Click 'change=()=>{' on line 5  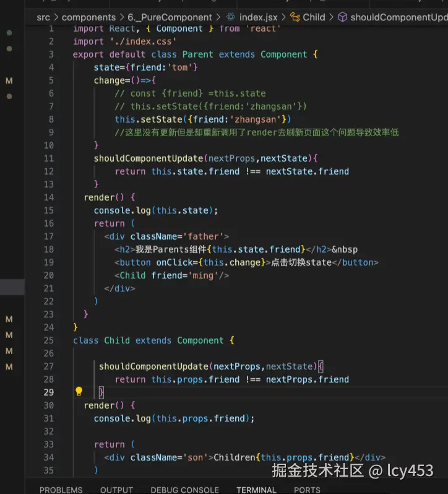click(125, 80)
